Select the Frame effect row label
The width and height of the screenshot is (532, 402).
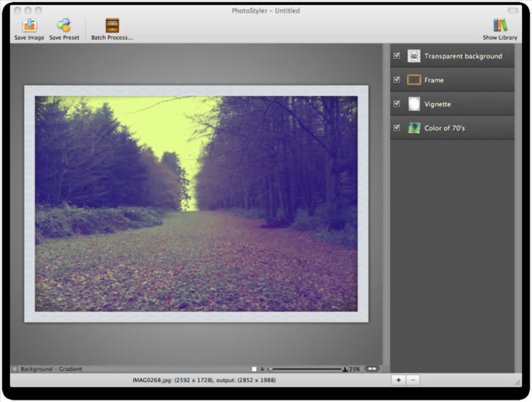click(434, 80)
